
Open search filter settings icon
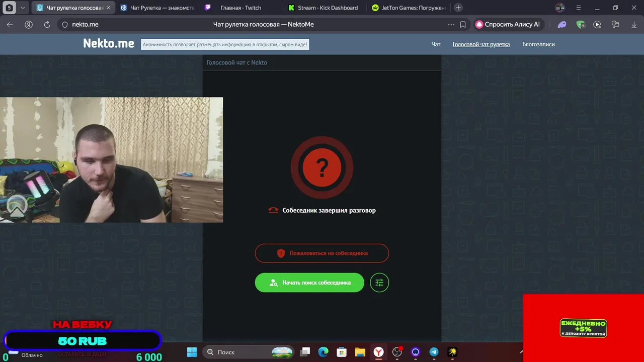click(379, 283)
